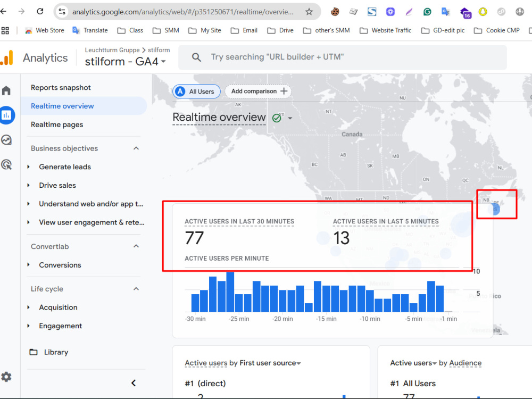Open Reports snapshot
The height and width of the screenshot is (399, 532).
(61, 88)
